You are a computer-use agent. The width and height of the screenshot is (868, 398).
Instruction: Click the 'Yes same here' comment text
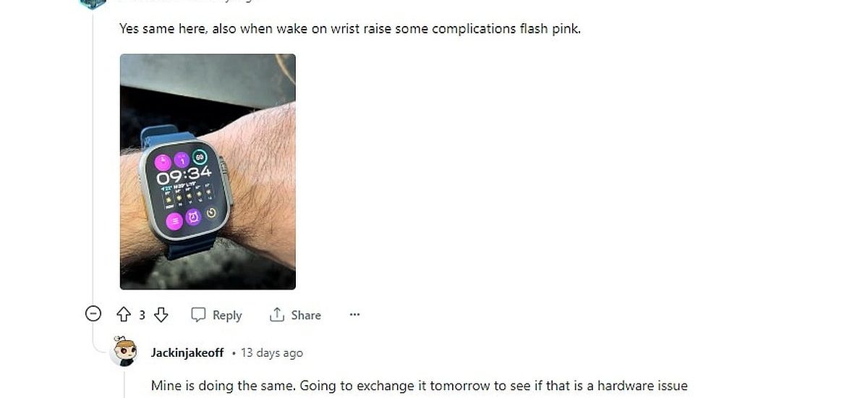point(350,30)
